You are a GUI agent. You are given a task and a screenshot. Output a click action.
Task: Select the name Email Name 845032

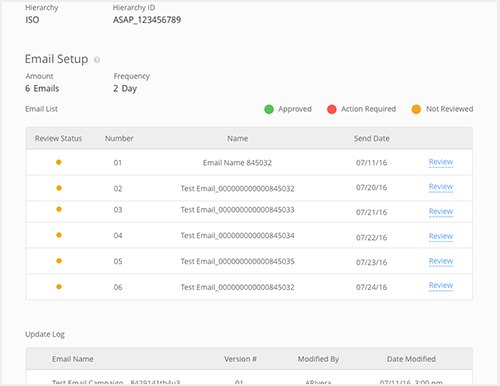coord(237,163)
